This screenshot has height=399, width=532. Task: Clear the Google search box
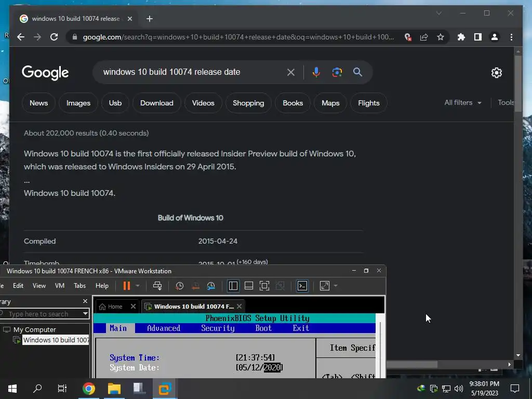coord(291,72)
